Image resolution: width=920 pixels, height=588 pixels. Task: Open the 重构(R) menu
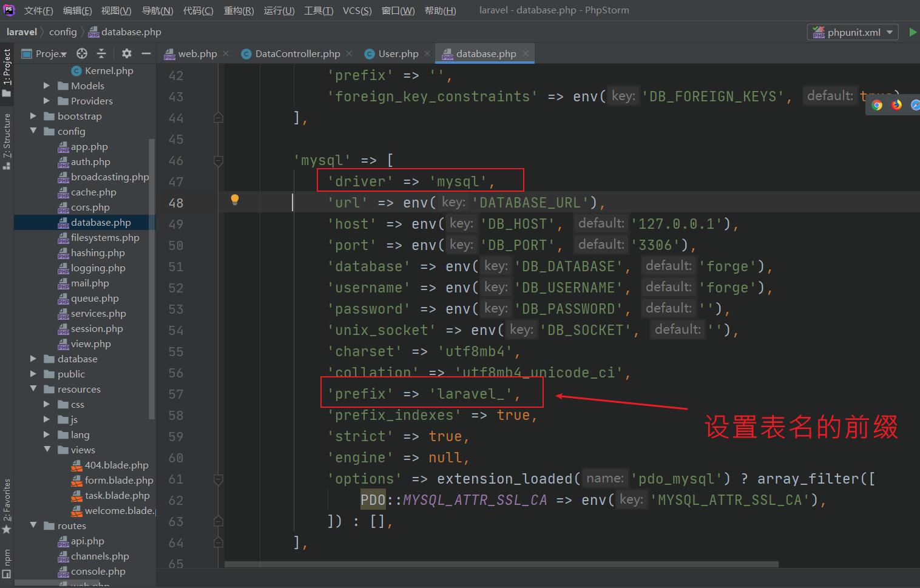click(x=239, y=10)
